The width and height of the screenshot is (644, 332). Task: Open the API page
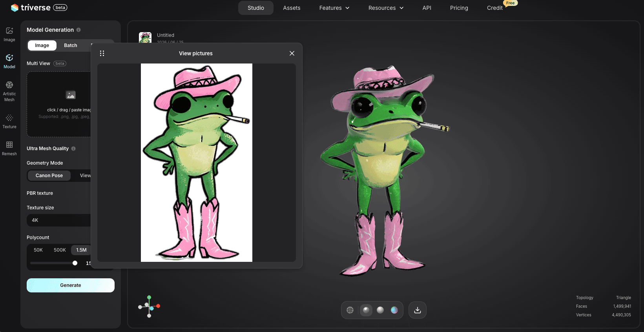click(x=427, y=8)
